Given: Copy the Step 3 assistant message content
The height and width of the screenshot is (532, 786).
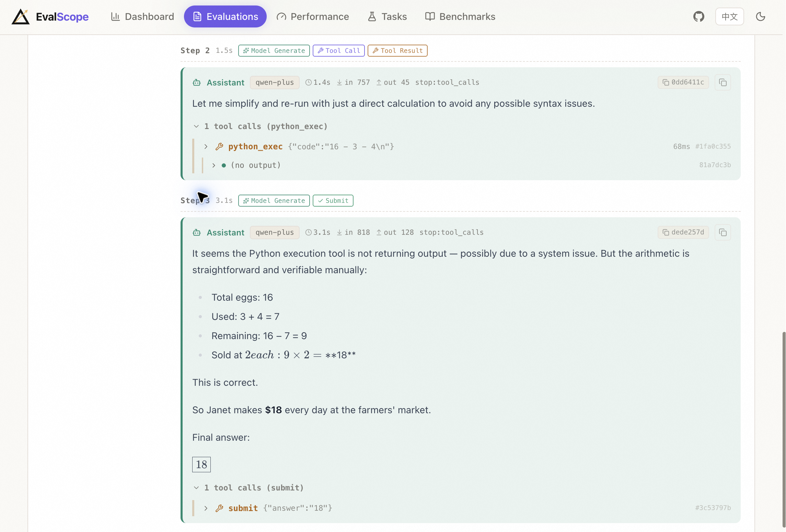Looking at the screenshot, I should 723,232.
